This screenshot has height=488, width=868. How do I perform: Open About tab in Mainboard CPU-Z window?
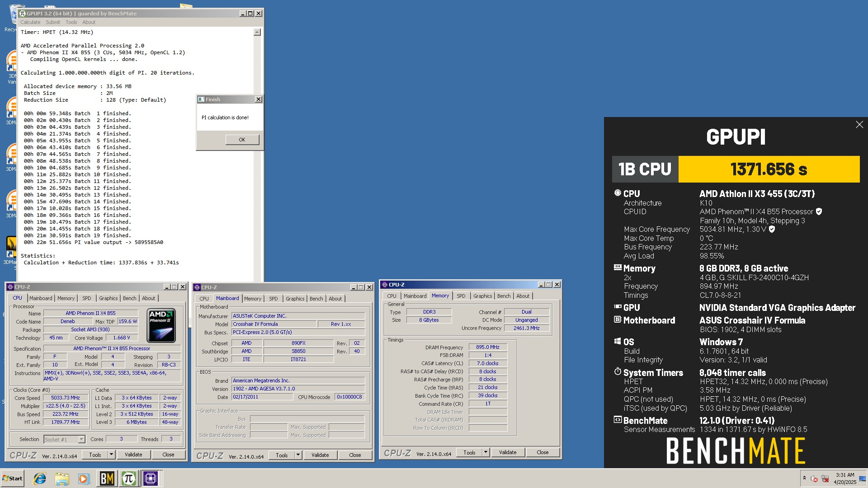(335, 299)
